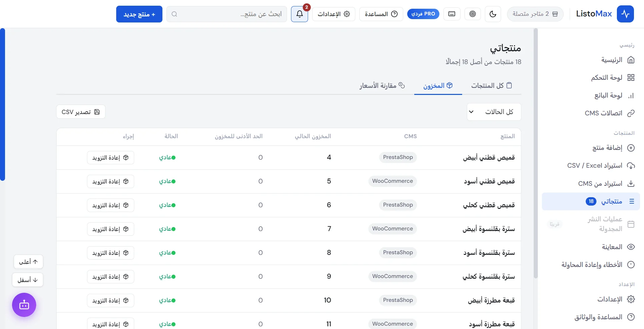This screenshot has height=329, width=644.
Task: Select the المخزون tab
Action: click(438, 86)
